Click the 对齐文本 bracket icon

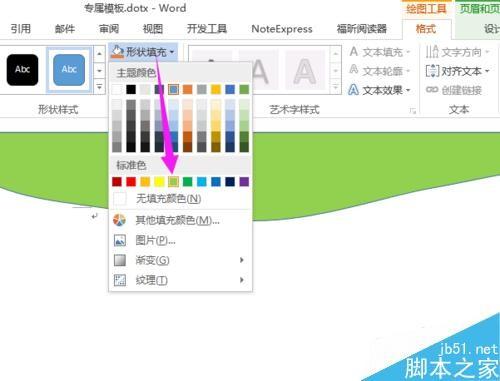(x=433, y=71)
